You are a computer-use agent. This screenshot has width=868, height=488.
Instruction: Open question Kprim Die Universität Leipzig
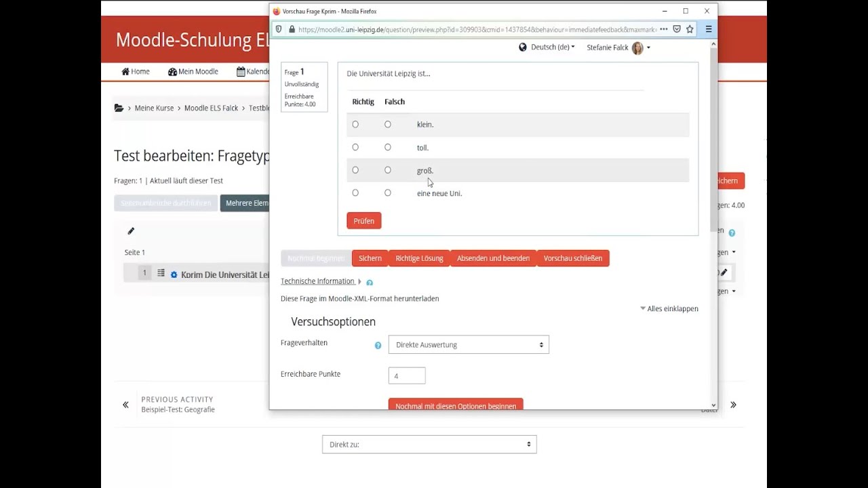225,275
